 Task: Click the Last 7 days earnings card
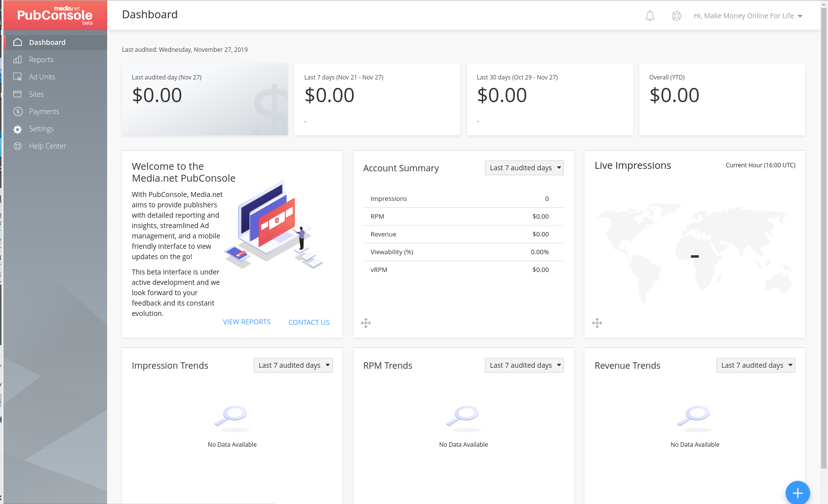click(377, 99)
